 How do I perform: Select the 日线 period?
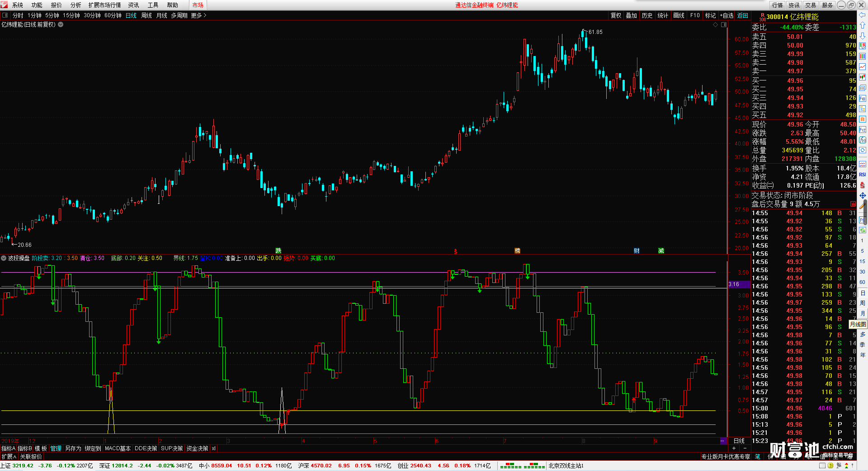click(131, 15)
